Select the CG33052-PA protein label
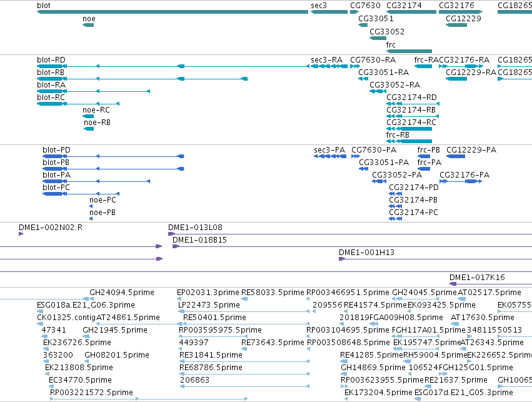 point(397,176)
